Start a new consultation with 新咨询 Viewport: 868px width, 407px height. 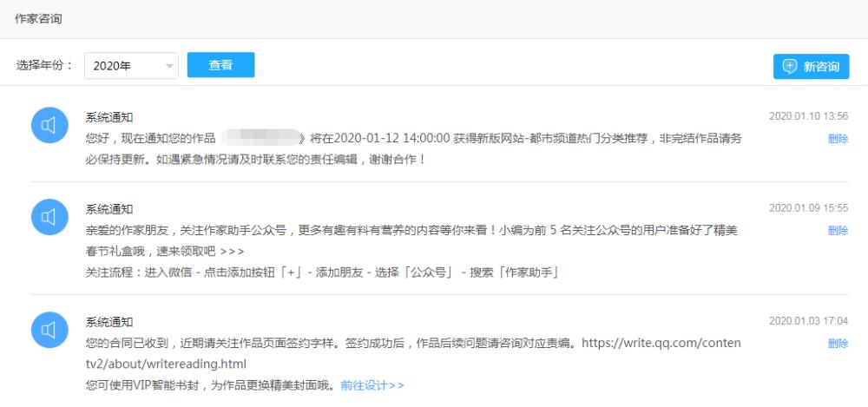coord(811,67)
